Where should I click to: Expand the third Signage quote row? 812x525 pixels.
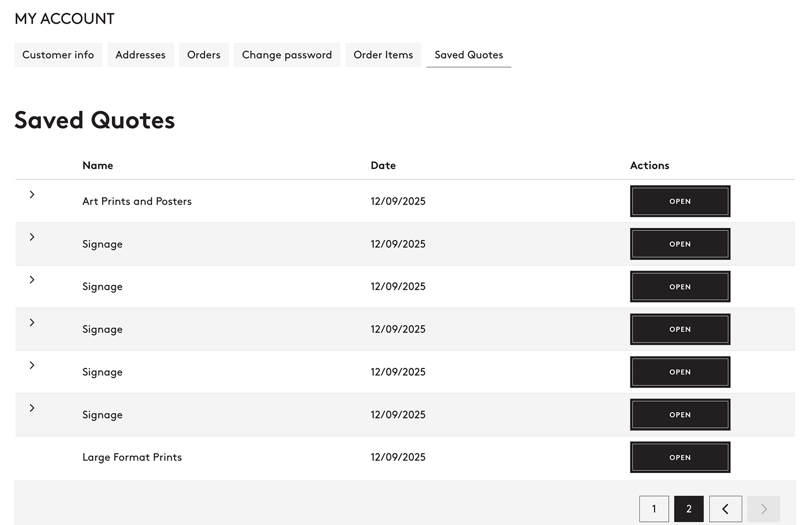pos(32,322)
